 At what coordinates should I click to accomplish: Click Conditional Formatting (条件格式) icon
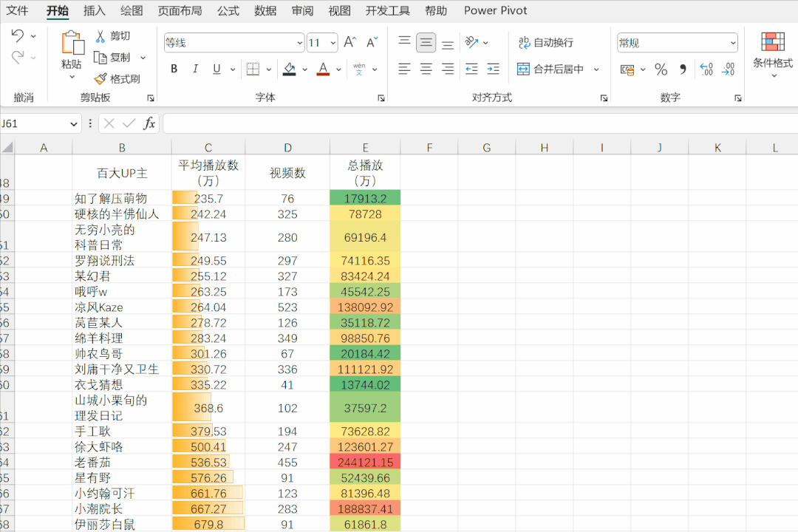click(773, 41)
